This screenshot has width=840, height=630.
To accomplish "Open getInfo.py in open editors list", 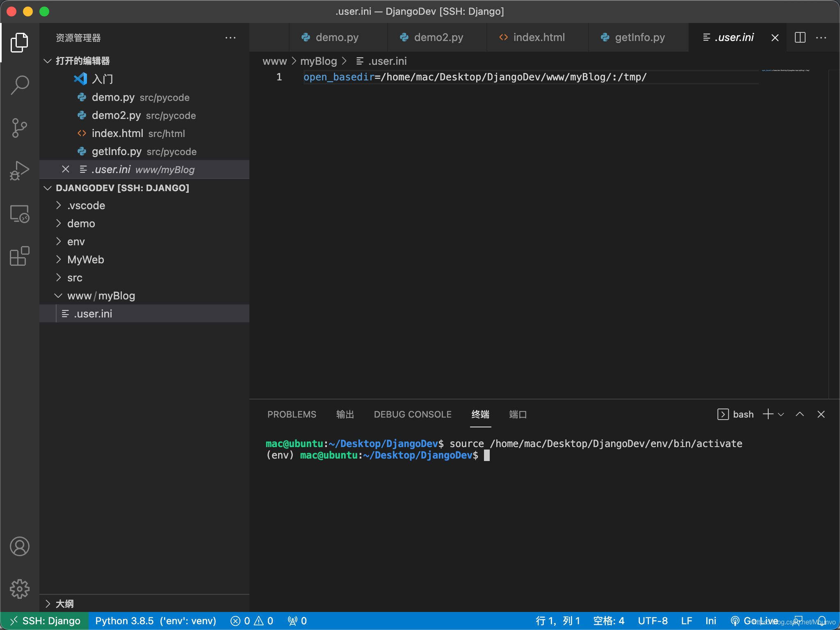I will point(144,151).
